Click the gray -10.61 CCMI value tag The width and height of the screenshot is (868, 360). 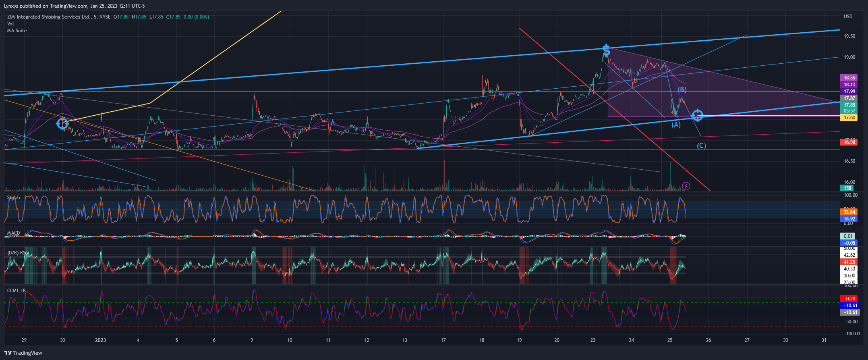click(849, 312)
